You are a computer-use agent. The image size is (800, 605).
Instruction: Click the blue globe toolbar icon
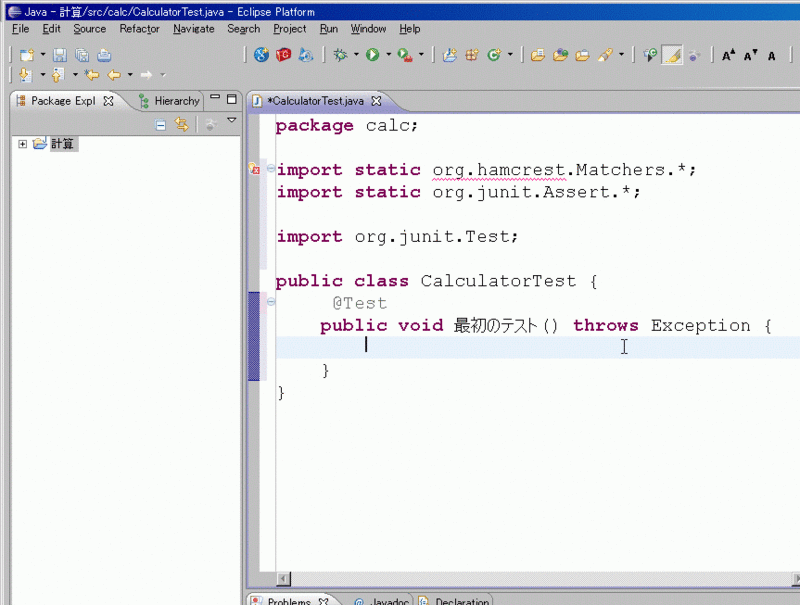tap(261, 55)
